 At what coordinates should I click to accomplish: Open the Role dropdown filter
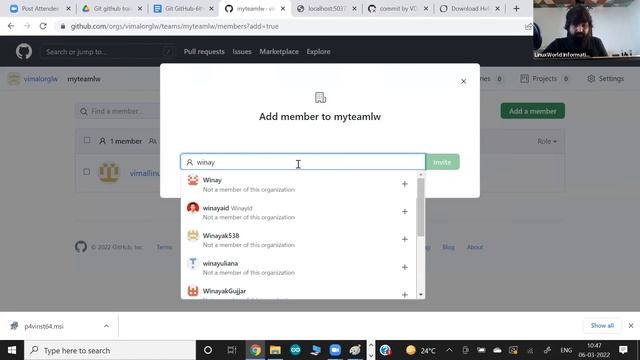(547, 141)
